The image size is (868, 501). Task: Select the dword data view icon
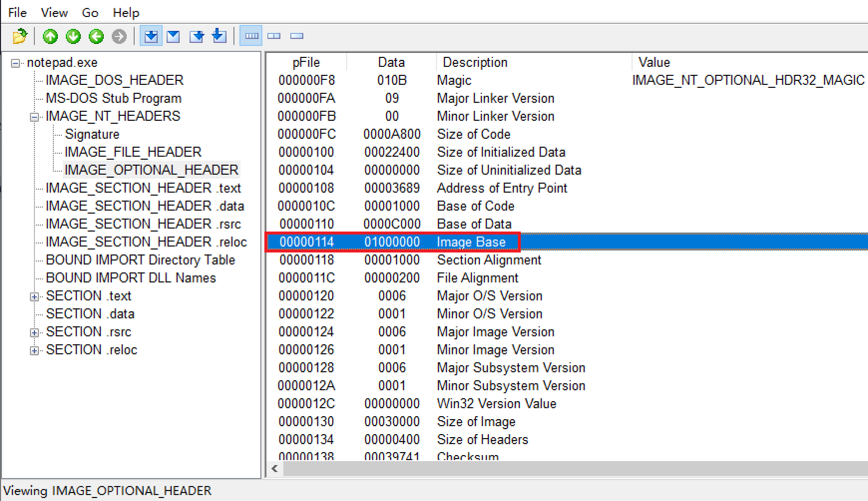coord(196,36)
